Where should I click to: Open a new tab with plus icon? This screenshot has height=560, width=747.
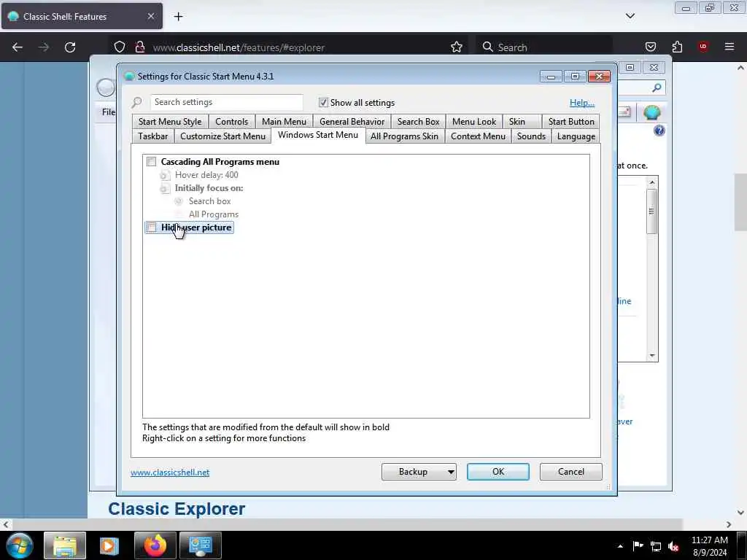(x=178, y=17)
